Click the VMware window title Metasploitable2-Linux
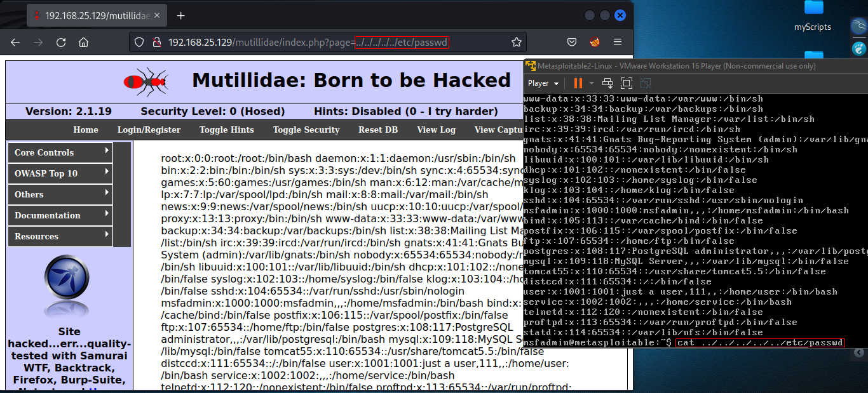868x393 pixels. point(676,66)
